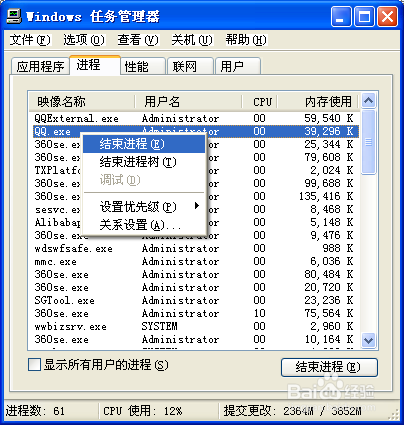Open the 文件(F) menu

[30, 40]
